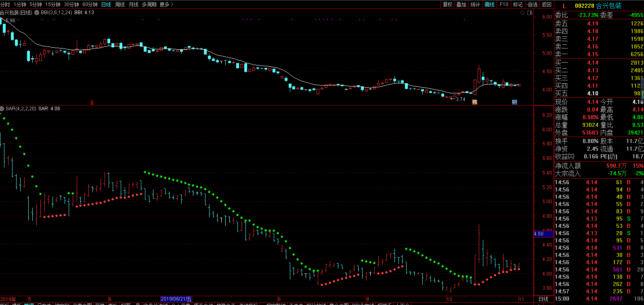Switch to 分时 intraday view
The width and height of the screenshot is (644, 305).
click(x=5, y=4)
